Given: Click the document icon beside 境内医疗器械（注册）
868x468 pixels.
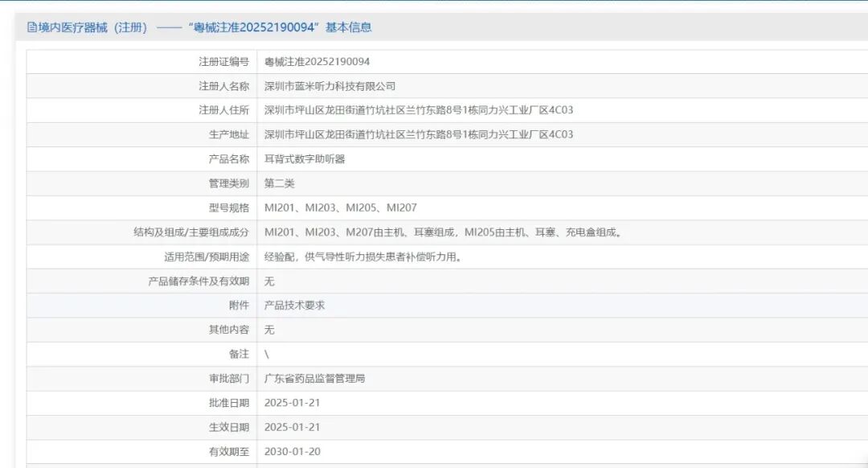Looking at the screenshot, I should pyautogui.click(x=30, y=27).
